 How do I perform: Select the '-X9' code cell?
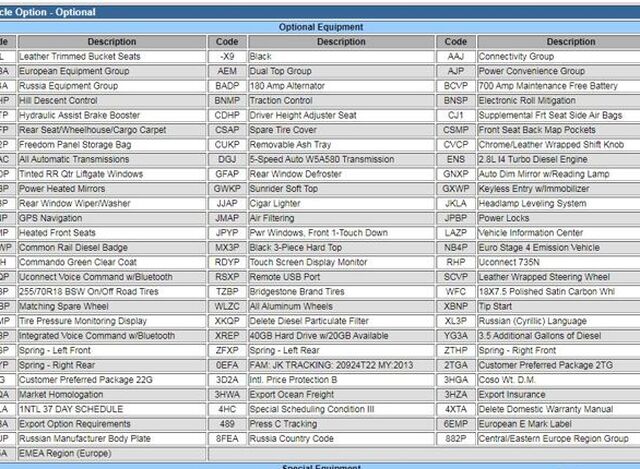pyautogui.click(x=227, y=56)
